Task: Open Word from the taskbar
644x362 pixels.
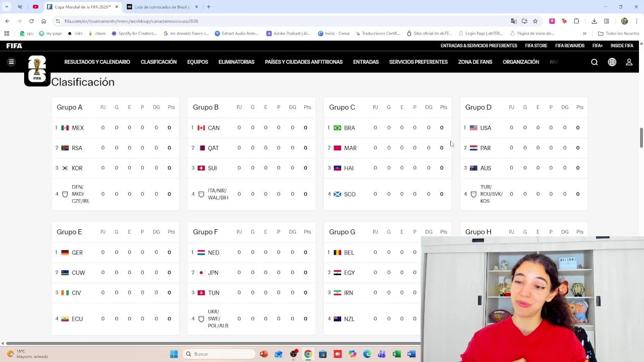Action: click(x=411, y=354)
